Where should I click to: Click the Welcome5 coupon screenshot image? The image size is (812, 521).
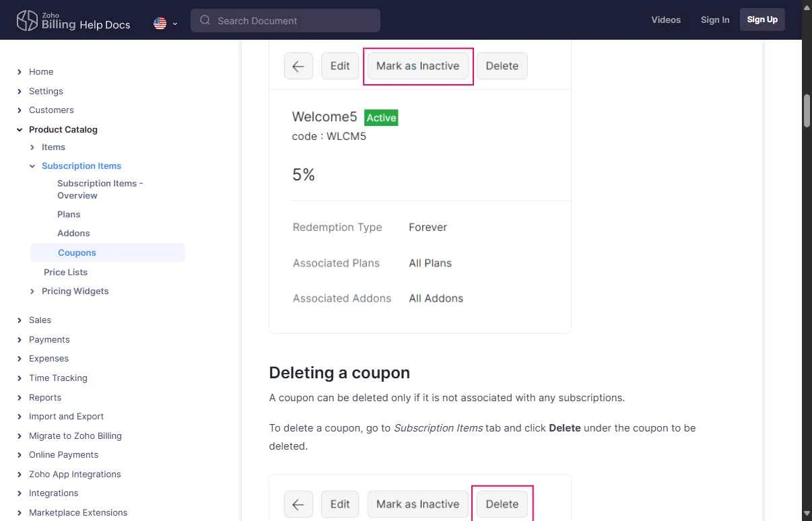420,186
